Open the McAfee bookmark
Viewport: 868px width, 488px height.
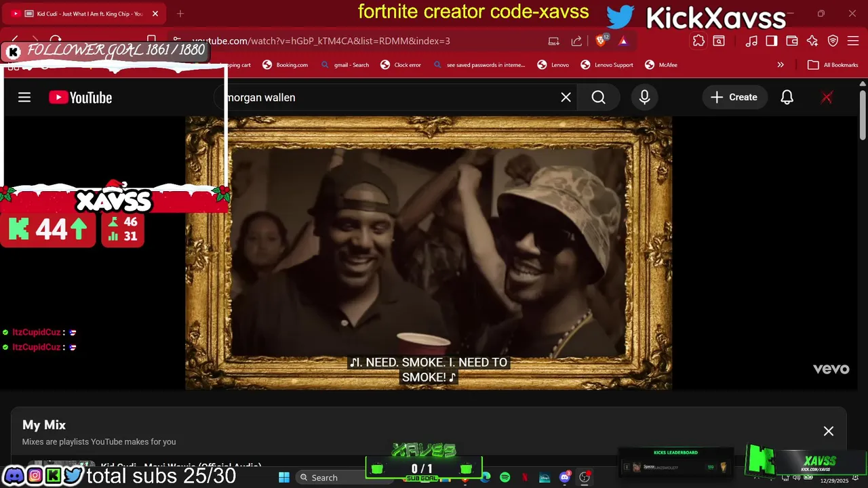click(661, 65)
